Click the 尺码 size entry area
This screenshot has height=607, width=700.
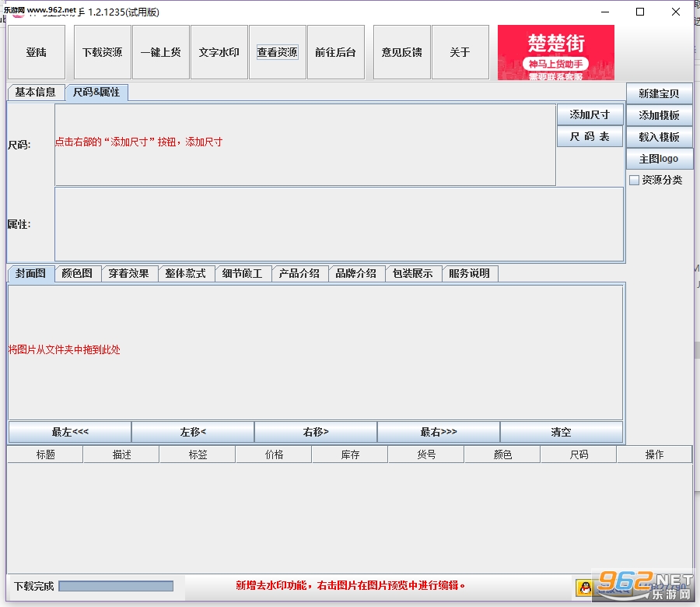tap(306, 145)
